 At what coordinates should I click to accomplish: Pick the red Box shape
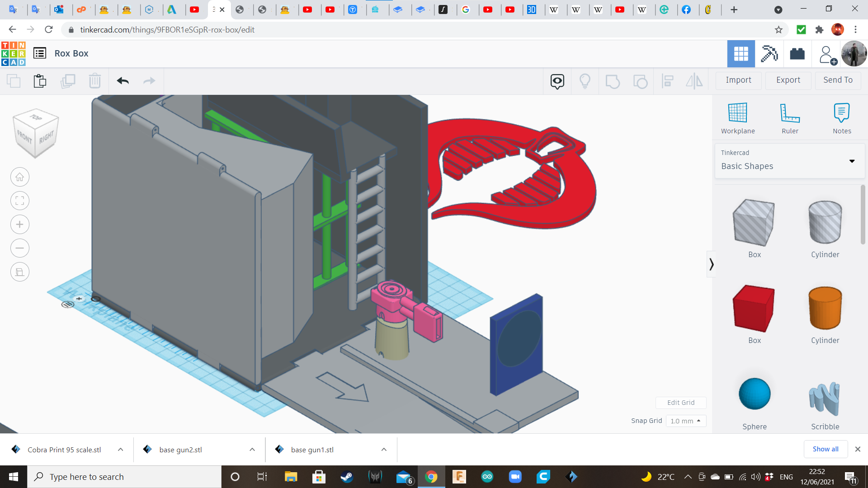click(x=754, y=309)
